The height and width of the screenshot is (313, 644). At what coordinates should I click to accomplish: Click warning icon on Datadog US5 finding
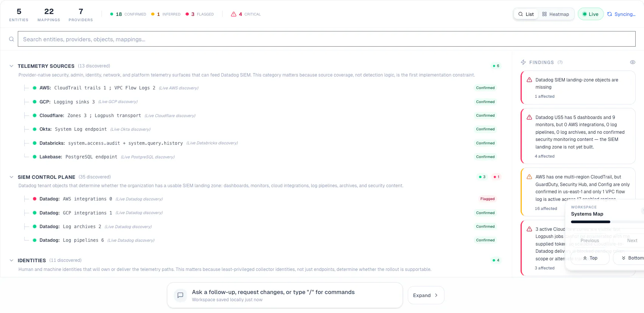[529, 117]
